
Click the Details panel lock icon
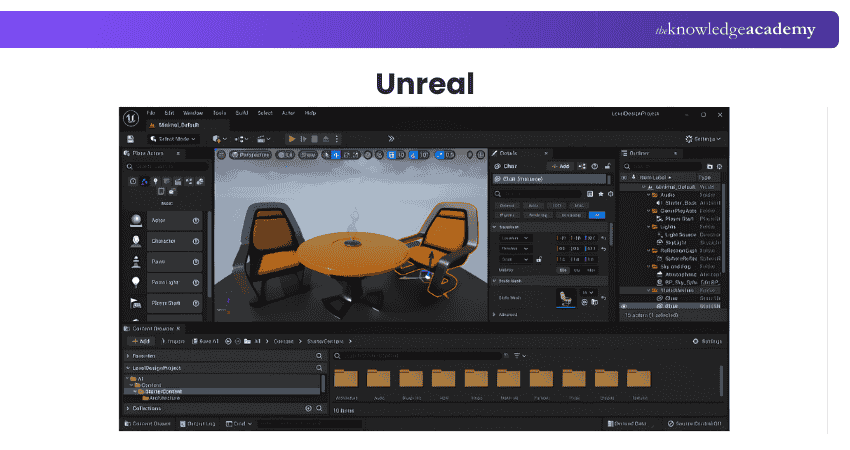click(608, 166)
